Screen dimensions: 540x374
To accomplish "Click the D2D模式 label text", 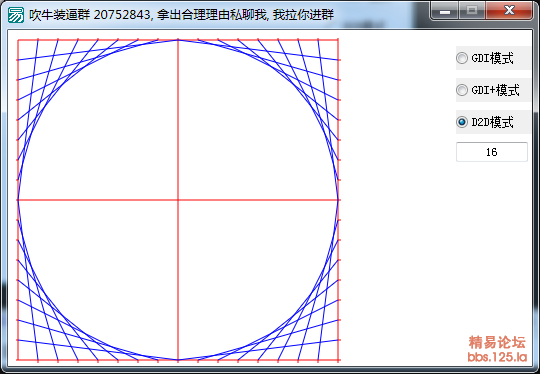I will tap(492, 122).
